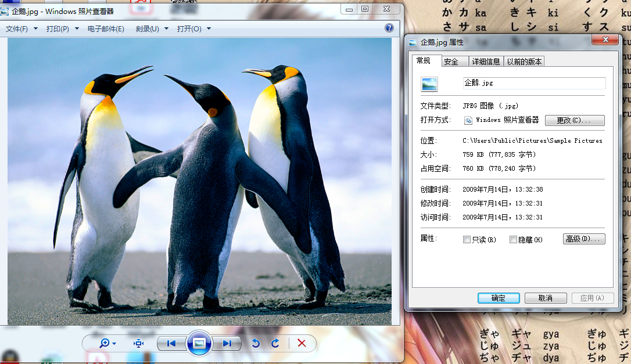The width and height of the screenshot is (631, 364).
Task: Rotate the photo clockwise
Action: pos(275,343)
